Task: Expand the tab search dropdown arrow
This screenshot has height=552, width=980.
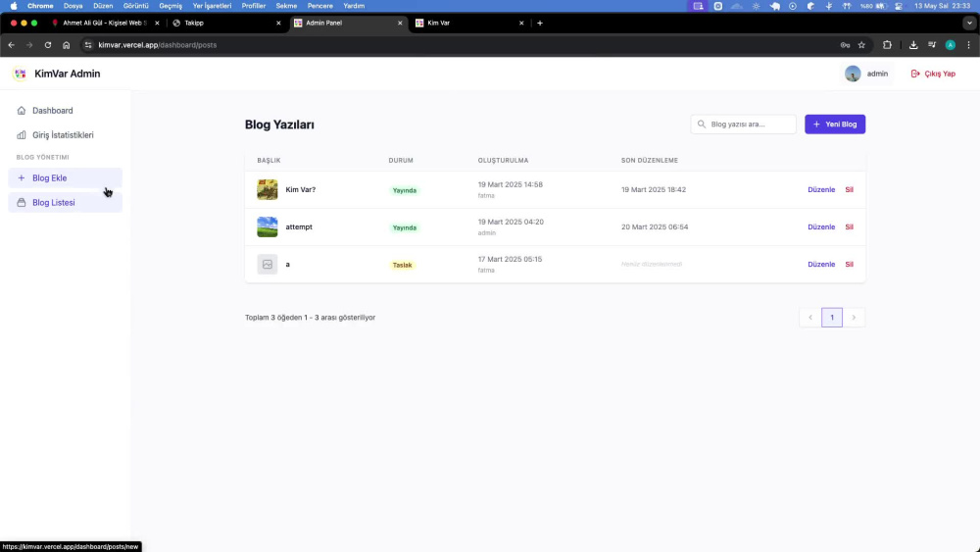Action: tap(969, 24)
